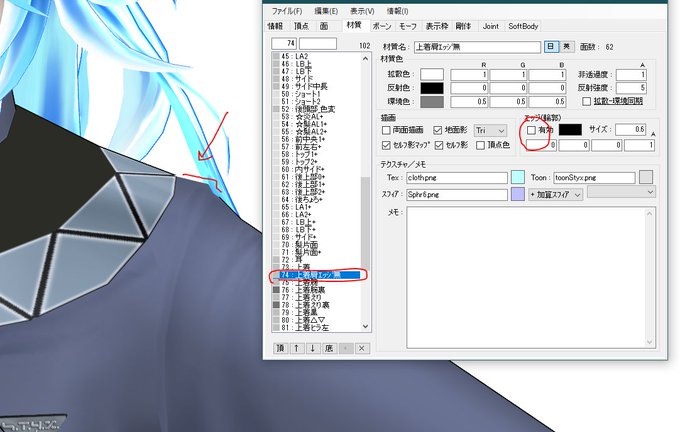Image resolution: width=680 pixels, height=432 pixels.
Task: Switch to the 表示枠 tab
Action: click(x=437, y=26)
